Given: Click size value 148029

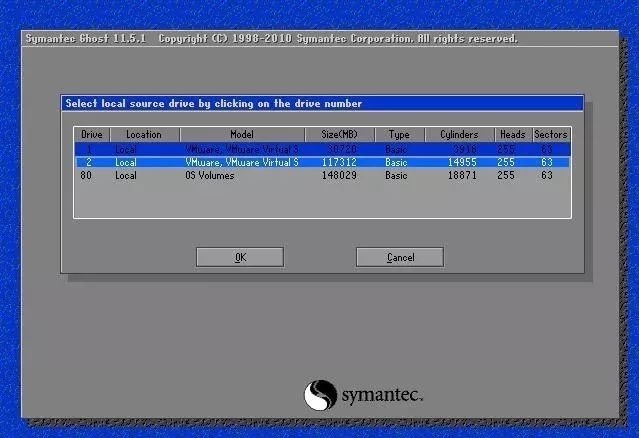Looking at the screenshot, I should pyautogui.click(x=339, y=176).
